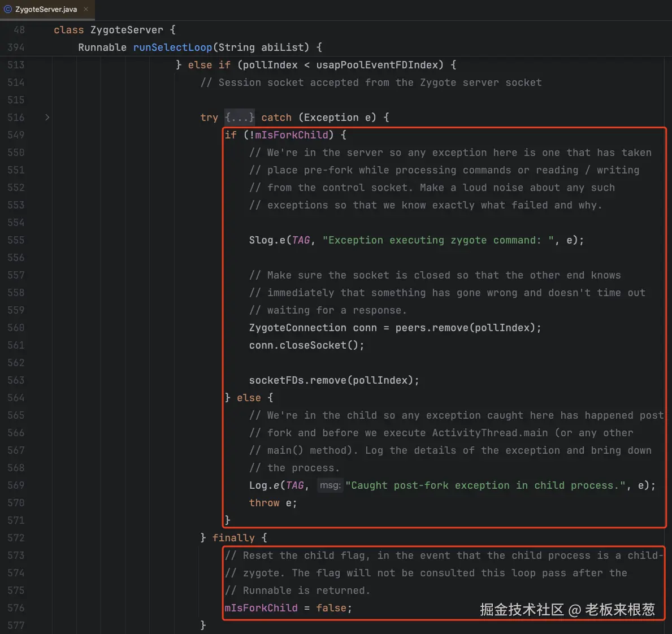
Task: Click 'Log.e' call on line 569
Action: [264, 485]
